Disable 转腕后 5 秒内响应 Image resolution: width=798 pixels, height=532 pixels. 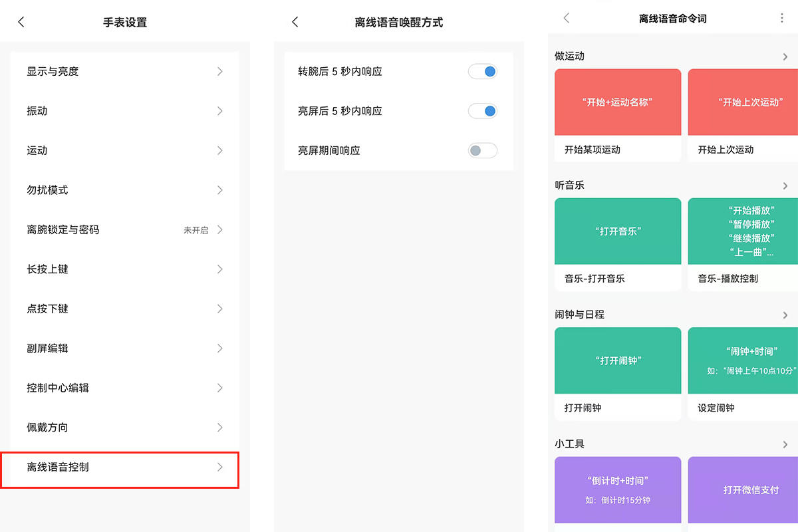tap(482, 71)
